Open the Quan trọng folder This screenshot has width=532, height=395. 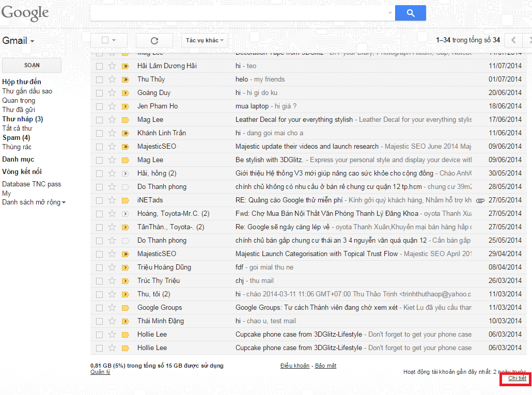19,100
